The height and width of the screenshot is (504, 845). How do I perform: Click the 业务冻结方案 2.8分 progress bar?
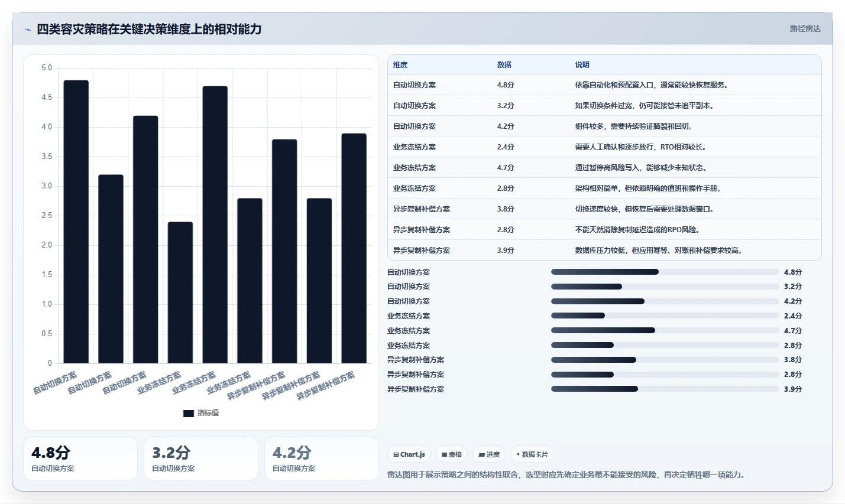point(665,345)
